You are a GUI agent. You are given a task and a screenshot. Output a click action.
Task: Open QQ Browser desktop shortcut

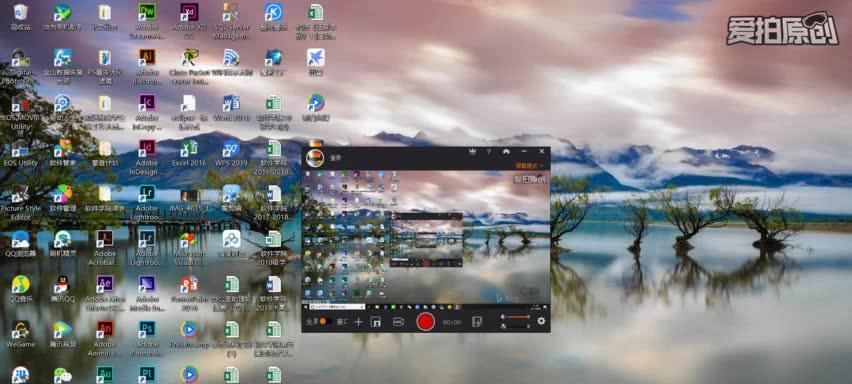pyautogui.click(x=21, y=243)
